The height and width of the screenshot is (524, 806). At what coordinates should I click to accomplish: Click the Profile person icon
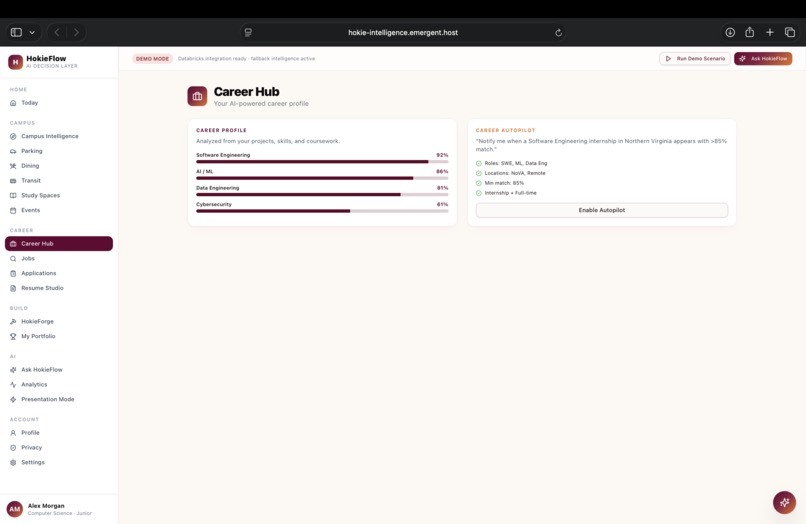[13, 433]
